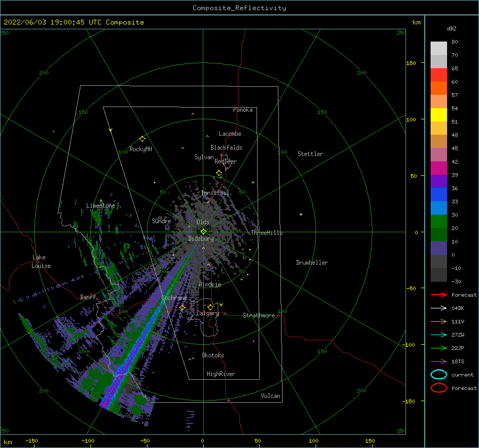The image size is (479, 448).
Task: Select the bright green 20-30 dBZ swatch
Action: click(x=439, y=222)
